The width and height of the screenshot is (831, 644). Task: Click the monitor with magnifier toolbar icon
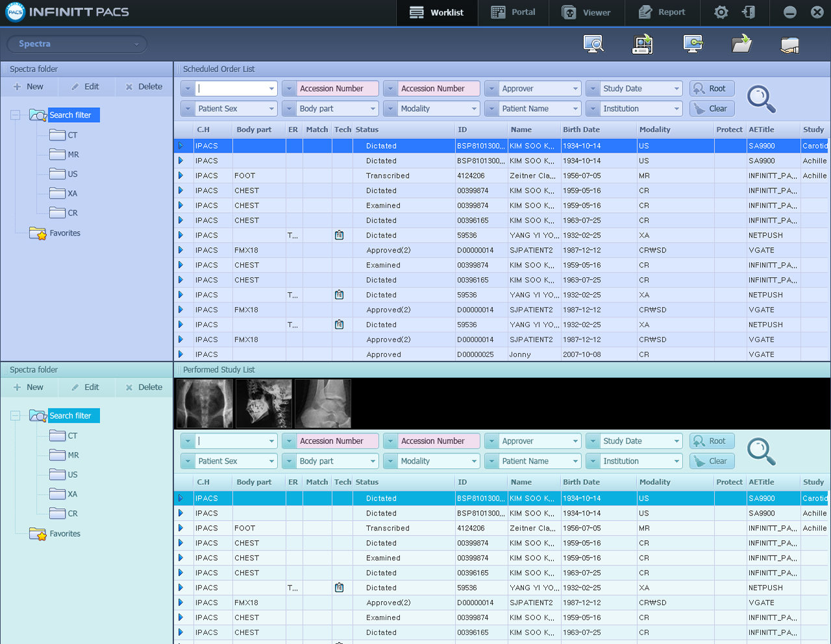click(x=593, y=43)
